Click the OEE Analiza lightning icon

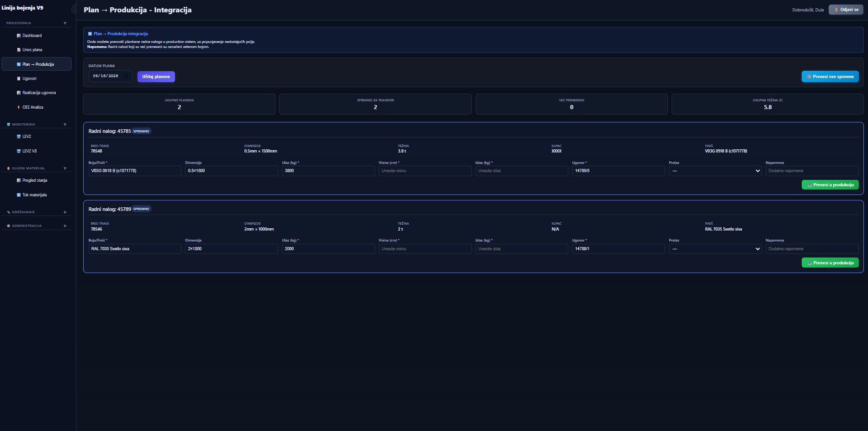19,107
